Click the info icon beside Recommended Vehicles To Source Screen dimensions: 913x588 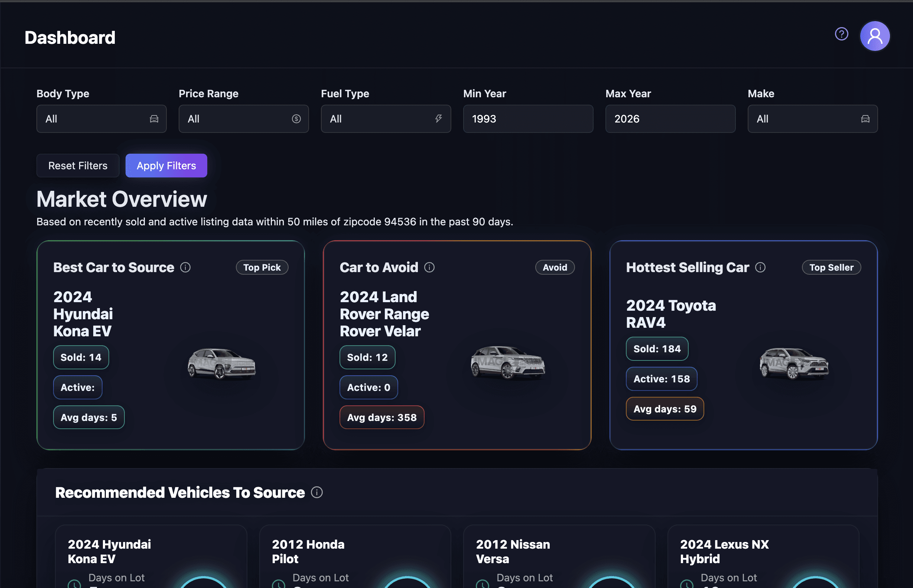[x=317, y=493]
